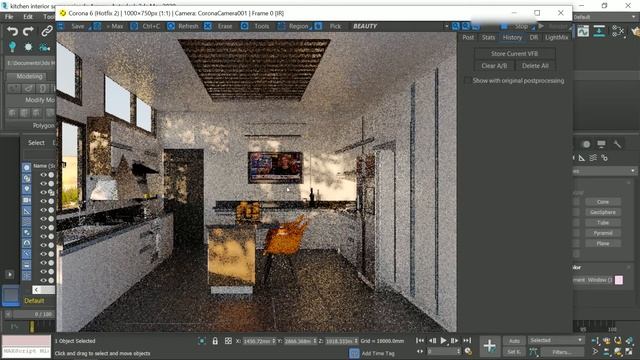Click the Z coordinate input field
The width and height of the screenshot is (640, 360).
(x=342, y=341)
